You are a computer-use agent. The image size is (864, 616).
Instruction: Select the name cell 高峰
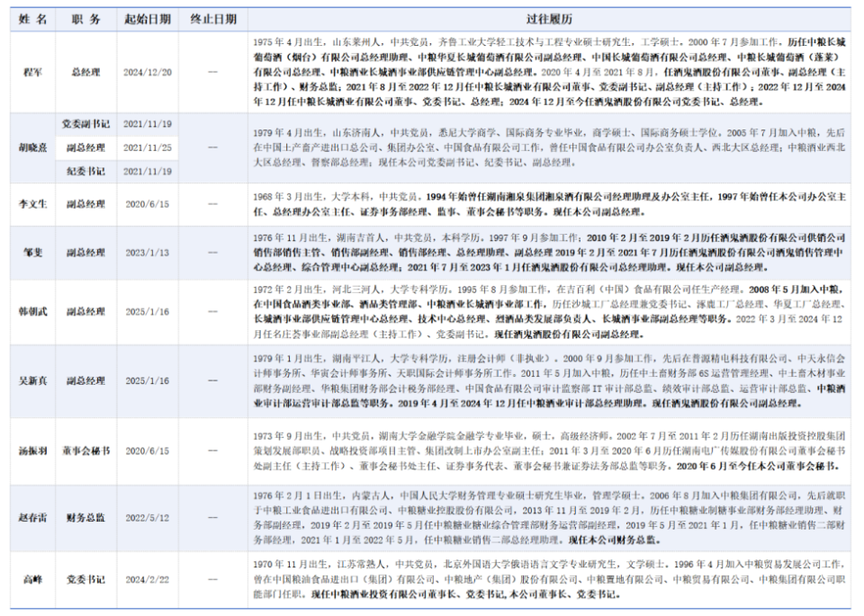(x=33, y=580)
